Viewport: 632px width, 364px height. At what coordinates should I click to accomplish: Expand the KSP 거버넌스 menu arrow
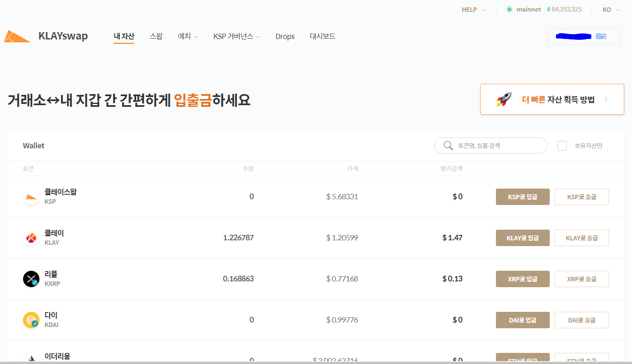click(258, 37)
